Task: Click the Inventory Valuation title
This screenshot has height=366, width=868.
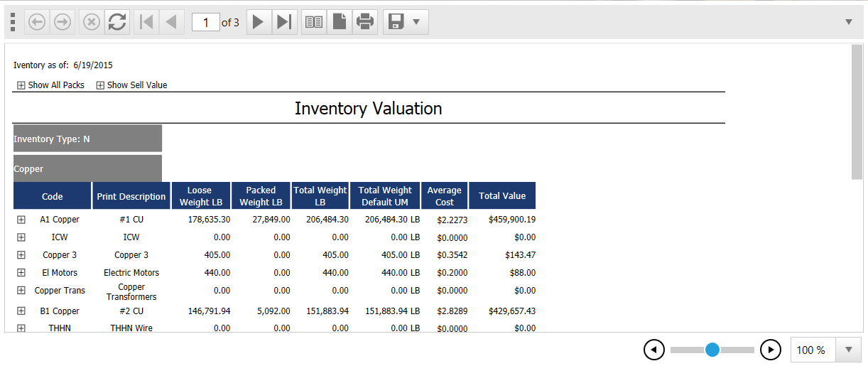Action: click(369, 108)
